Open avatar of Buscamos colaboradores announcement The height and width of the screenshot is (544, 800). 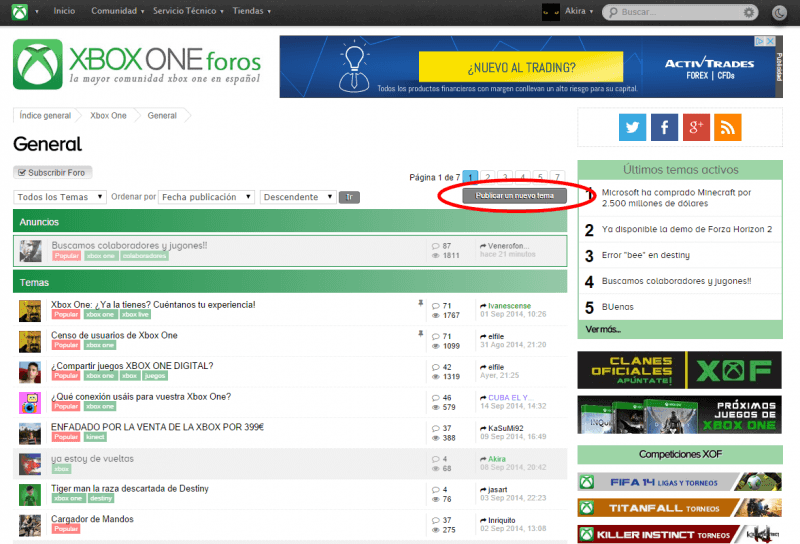click(30, 251)
